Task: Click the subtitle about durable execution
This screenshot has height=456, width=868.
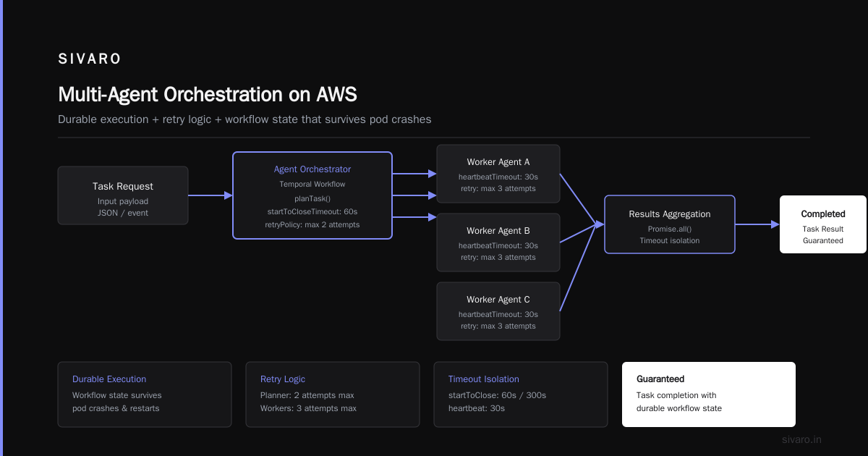Action: point(244,119)
